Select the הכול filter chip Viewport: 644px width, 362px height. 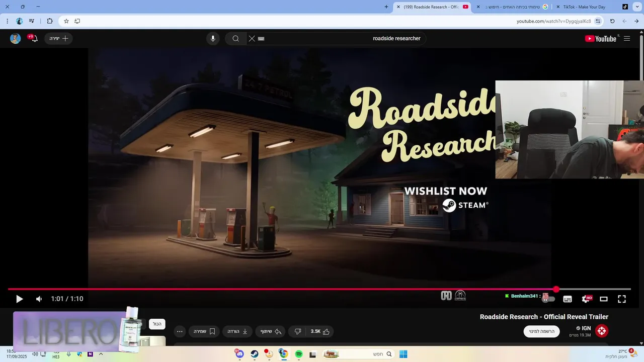[157, 324]
